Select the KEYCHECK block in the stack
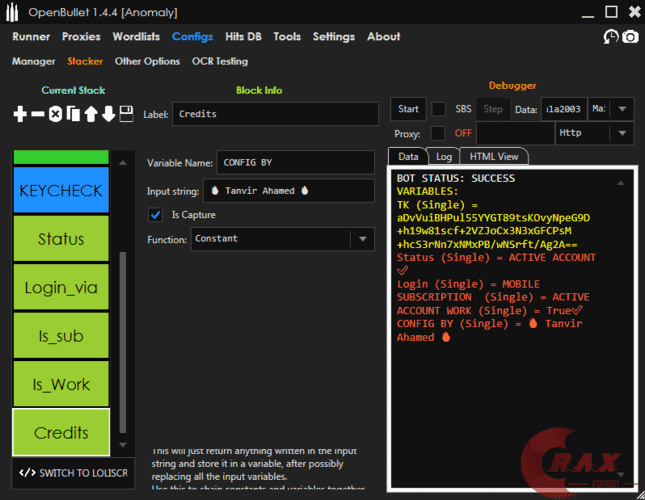Viewport: 645px width, 500px height. pyautogui.click(x=60, y=190)
